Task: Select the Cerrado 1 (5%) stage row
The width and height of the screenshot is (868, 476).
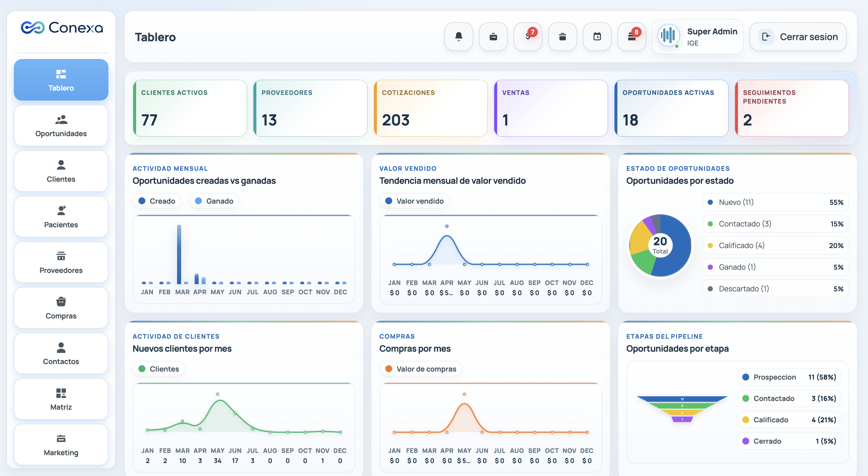Action: (x=789, y=441)
